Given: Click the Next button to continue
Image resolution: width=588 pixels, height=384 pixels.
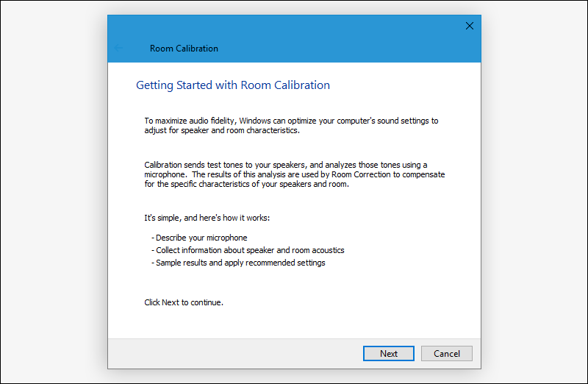Looking at the screenshot, I should click(x=389, y=354).
